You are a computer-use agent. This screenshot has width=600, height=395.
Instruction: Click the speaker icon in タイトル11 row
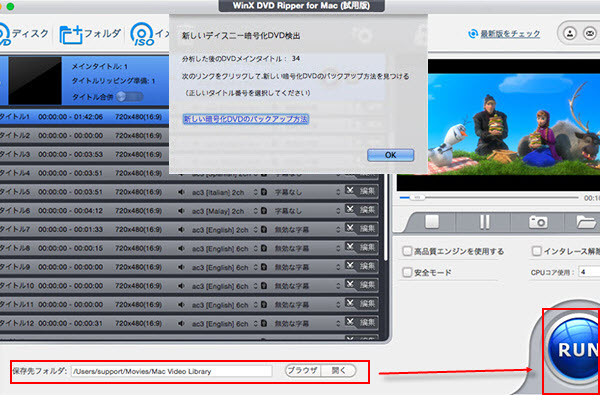click(181, 305)
